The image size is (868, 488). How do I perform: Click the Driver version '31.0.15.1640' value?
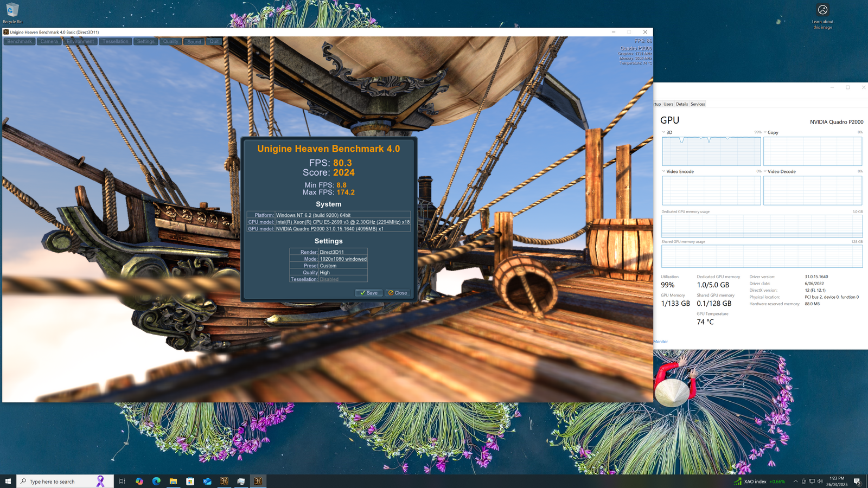(x=816, y=277)
